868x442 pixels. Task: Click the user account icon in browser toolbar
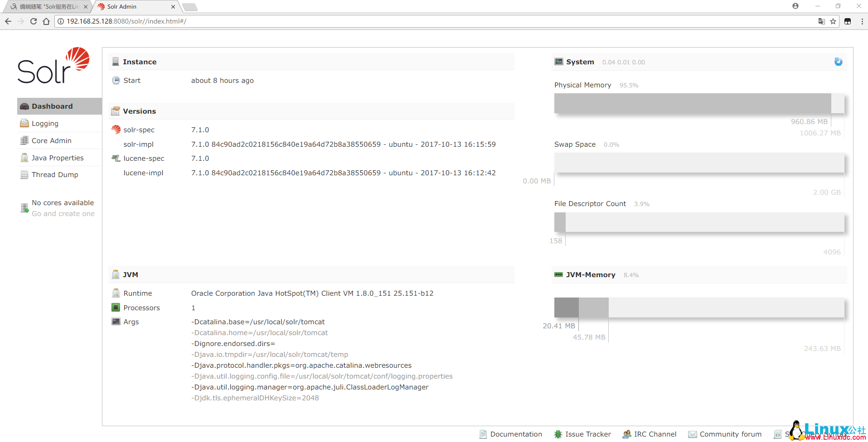pos(795,6)
